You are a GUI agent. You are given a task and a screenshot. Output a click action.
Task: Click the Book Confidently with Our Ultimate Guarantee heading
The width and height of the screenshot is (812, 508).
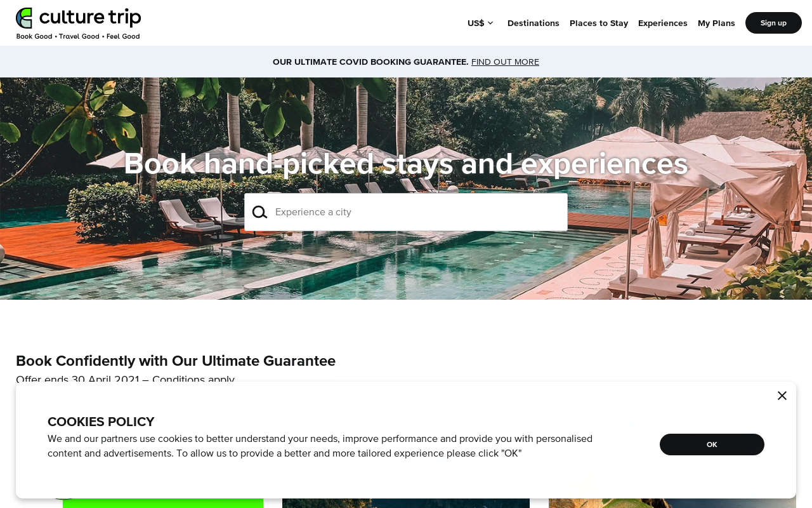coord(176,361)
